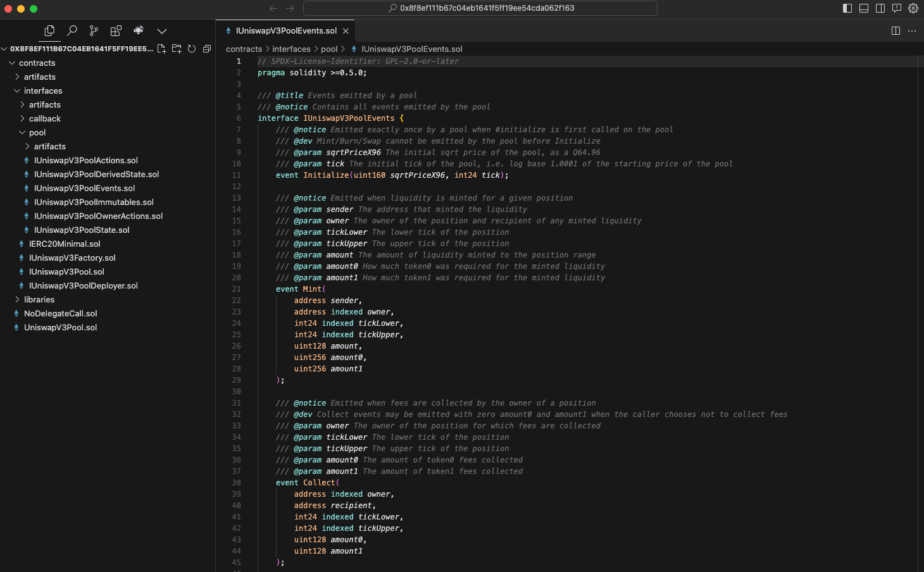Expand the artifacts folder under interfaces
The width and height of the screenshot is (924, 572).
coord(22,104)
